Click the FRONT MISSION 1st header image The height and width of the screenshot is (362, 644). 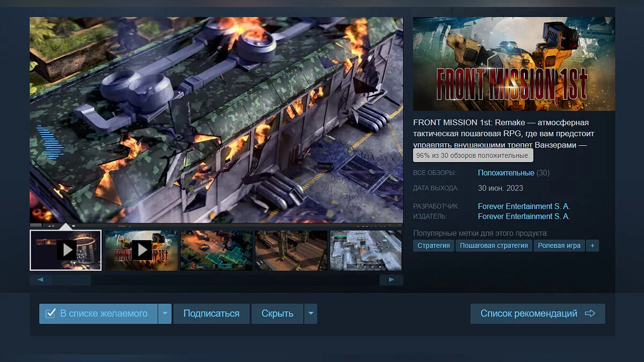coord(514,64)
